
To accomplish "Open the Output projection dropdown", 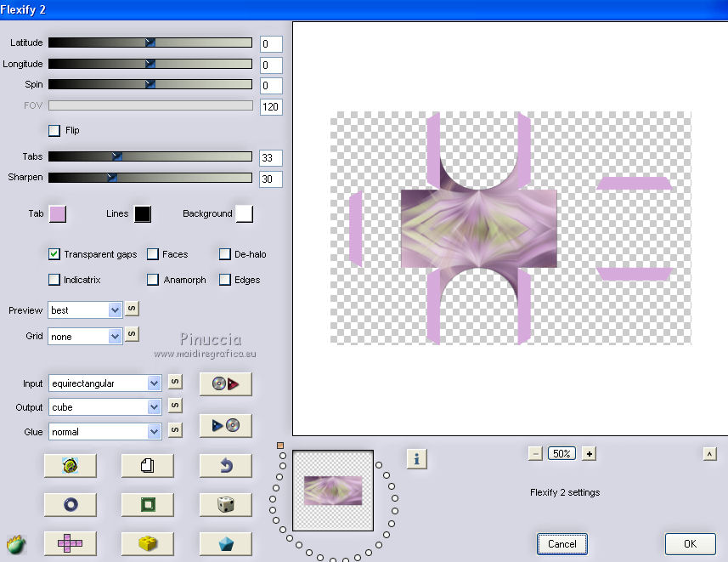I will [105, 407].
